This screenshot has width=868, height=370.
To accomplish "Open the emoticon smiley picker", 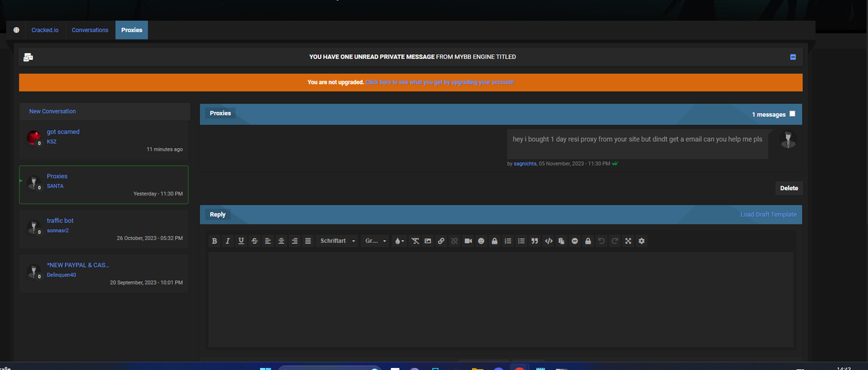I will [x=481, y=241].
